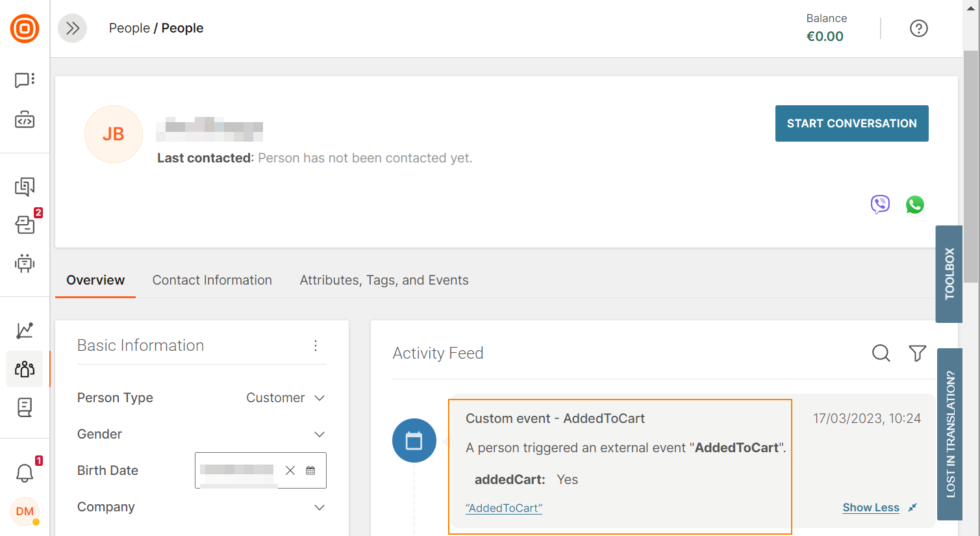Clear the Birth Date field

click(x=290, y=470)
